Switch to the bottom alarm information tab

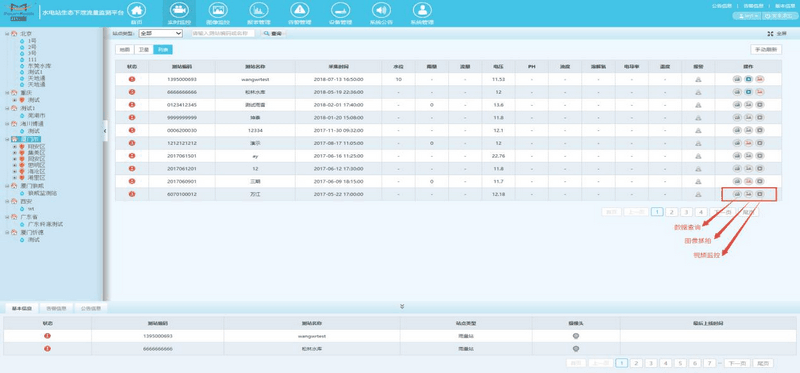tap(56, 309)
